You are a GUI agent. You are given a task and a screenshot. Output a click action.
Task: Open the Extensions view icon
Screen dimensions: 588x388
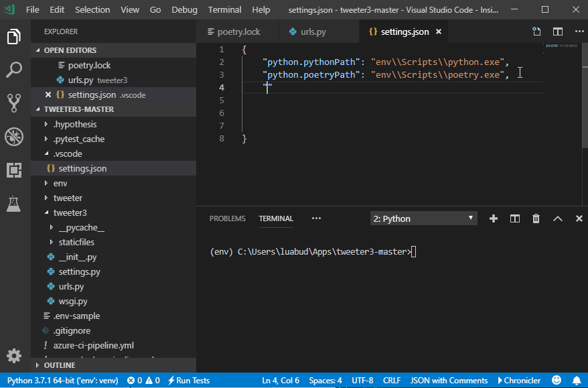(x=14, y=170)
